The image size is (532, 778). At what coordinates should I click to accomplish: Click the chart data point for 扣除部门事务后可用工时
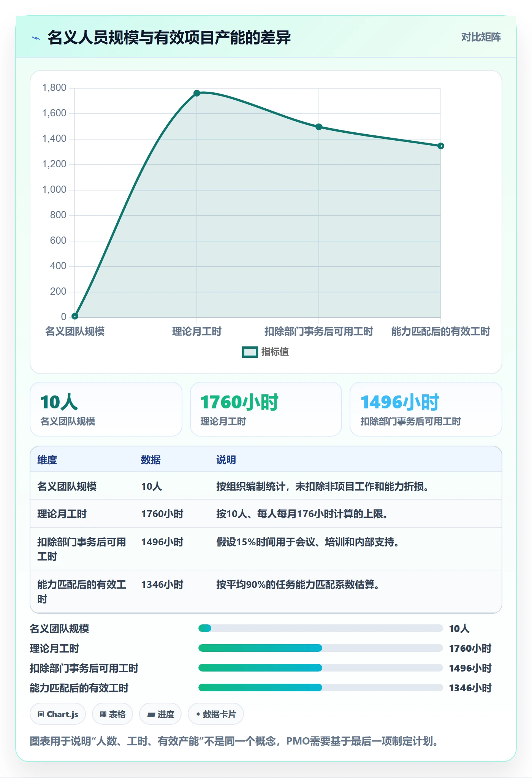tap(319, 127)
